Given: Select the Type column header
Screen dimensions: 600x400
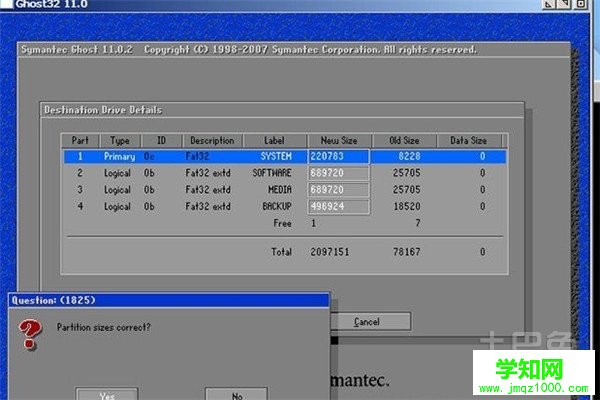Looking at the screenshot, I should [120, 140].
